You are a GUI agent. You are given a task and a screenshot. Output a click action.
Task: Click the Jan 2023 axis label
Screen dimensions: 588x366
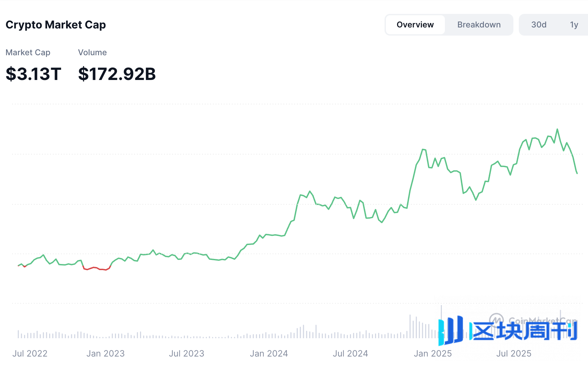[105, 353]
